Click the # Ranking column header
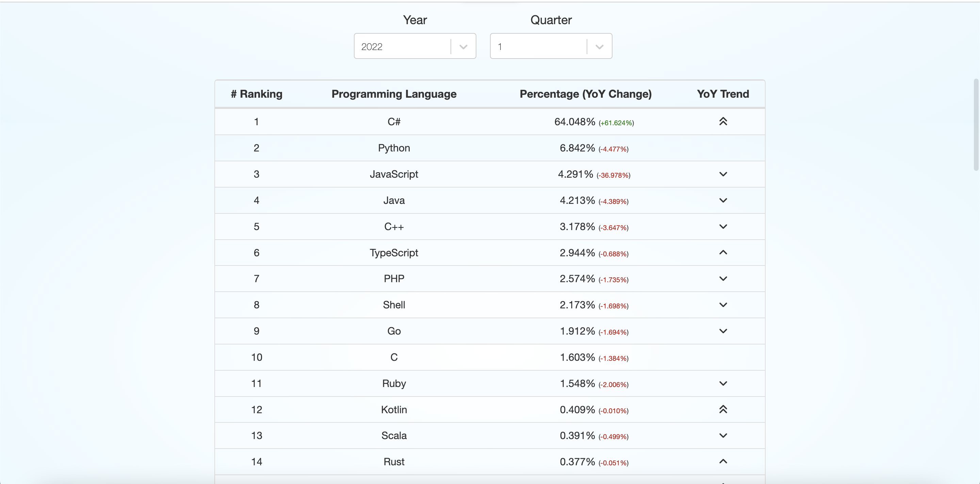The image size is (980, 484). [x=257, y=94]
